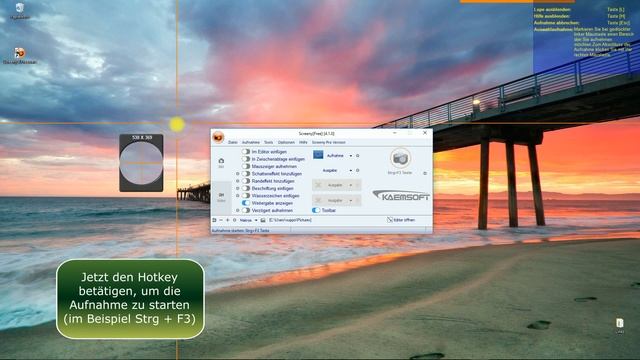Enable Randeffekt hinzufügen switch

click(246, 181)
